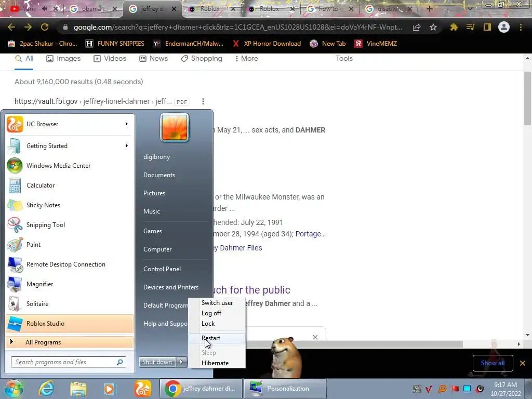Screen dimensions: 532x399
Task: Open Remote Desktop Connection
Action: (69, 264)
